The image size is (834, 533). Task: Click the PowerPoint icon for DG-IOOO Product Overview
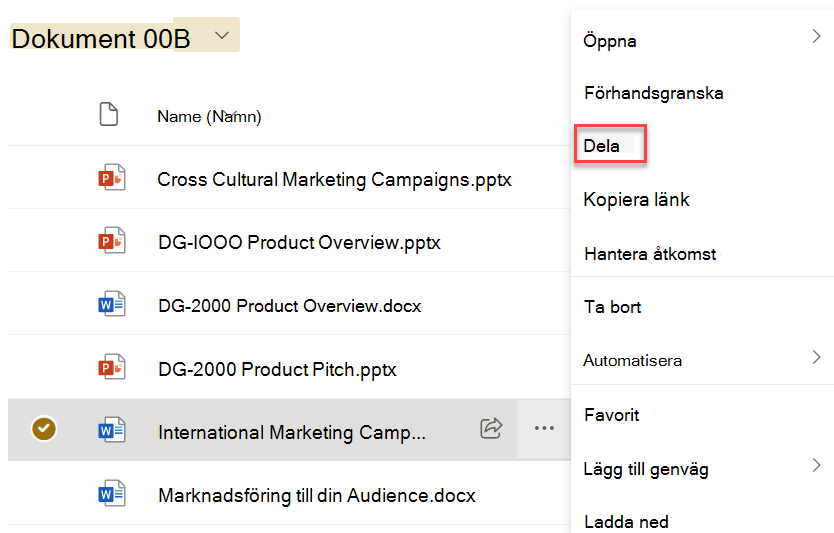pos(112,240)
